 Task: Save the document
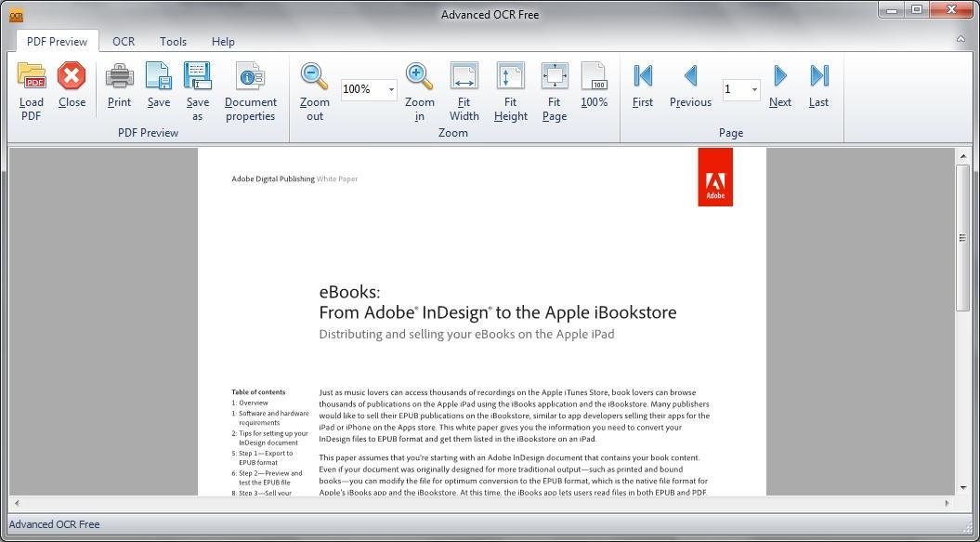pos(158,89)
